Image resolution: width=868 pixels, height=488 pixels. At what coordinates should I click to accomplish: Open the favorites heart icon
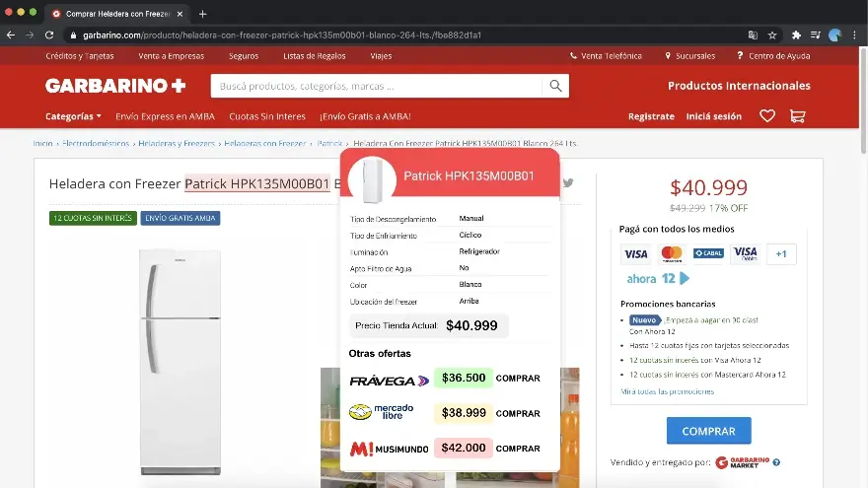coord(767,116)
